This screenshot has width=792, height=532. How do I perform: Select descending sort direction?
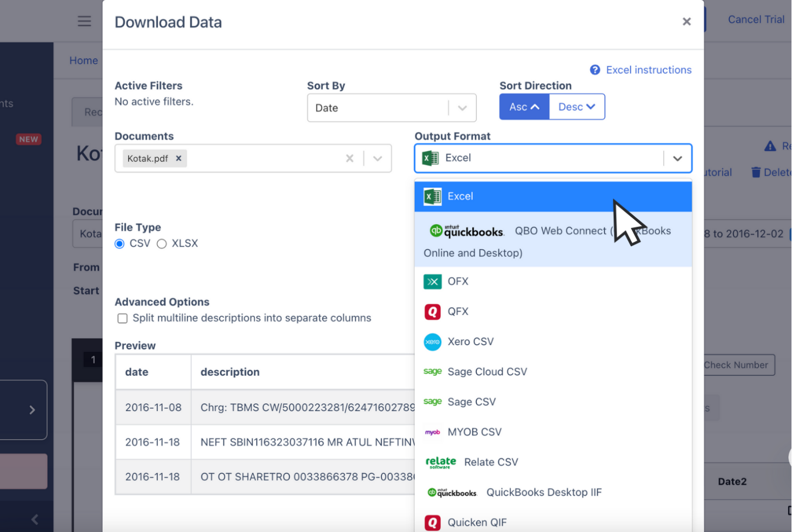click(577, 107)
